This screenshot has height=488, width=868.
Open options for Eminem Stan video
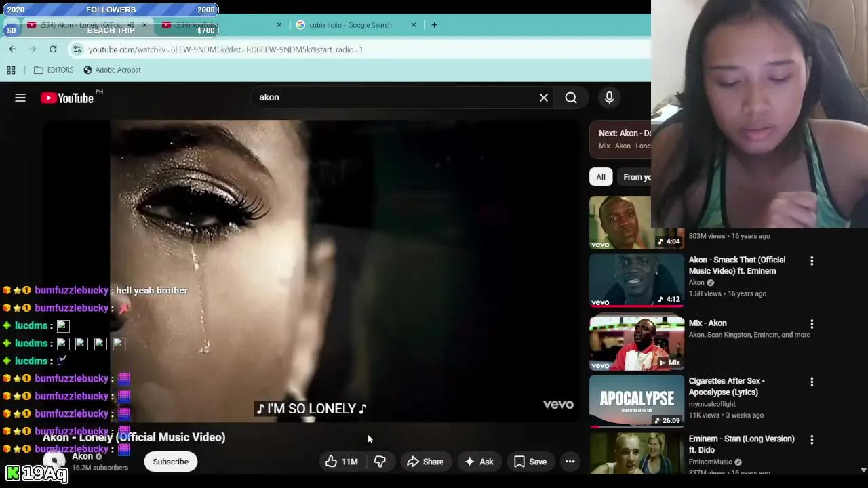coord(812,440)
